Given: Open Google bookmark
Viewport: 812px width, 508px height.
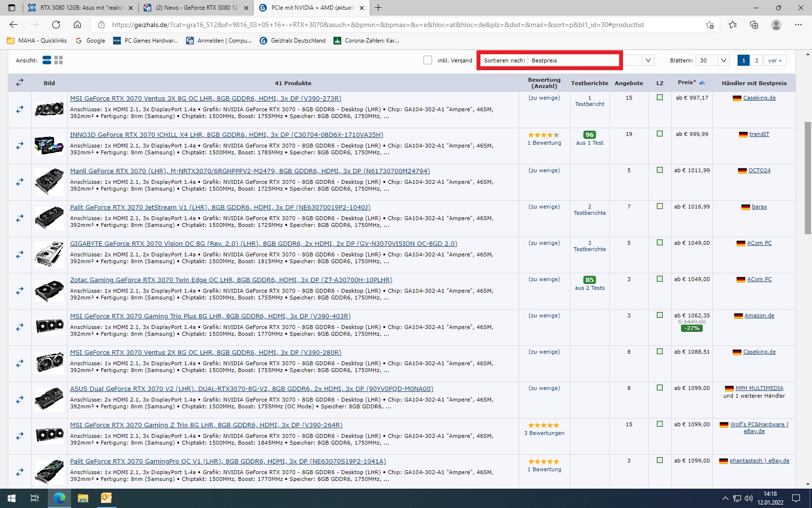Looking at the screenshot, I should 90,41.
